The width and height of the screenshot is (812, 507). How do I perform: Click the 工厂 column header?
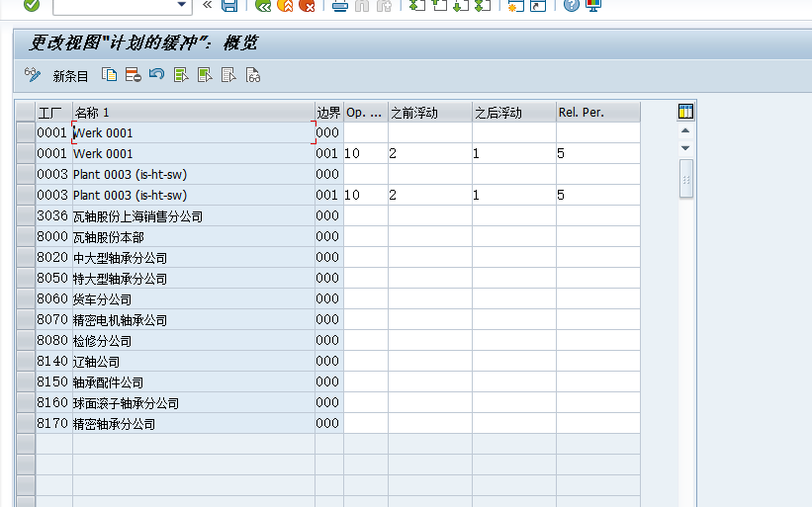coord(53,113)
